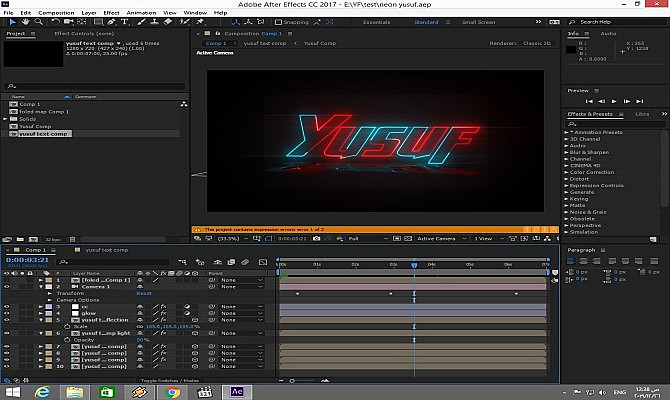Screen dimensions: 670x400
Task: Open the 1 View layout dropdown
Action: (x=489, y=238)
